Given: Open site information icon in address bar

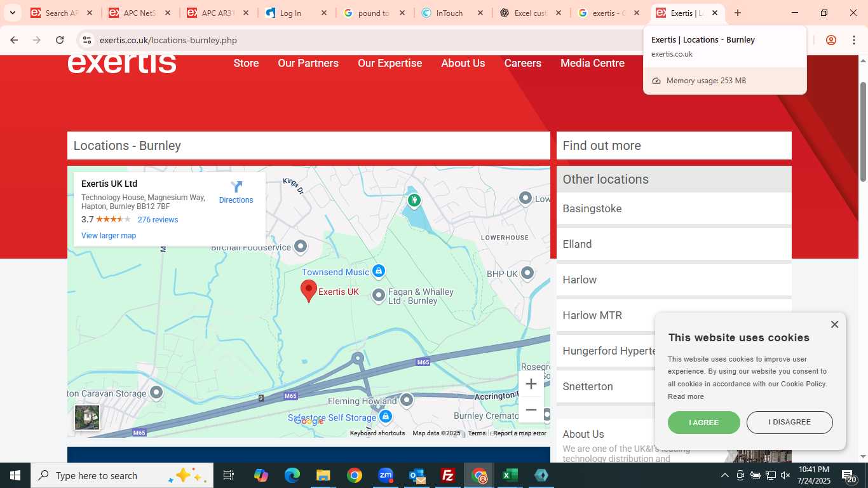Looking at the screenshot, I should pyautogui.click(x=87, y=40).
